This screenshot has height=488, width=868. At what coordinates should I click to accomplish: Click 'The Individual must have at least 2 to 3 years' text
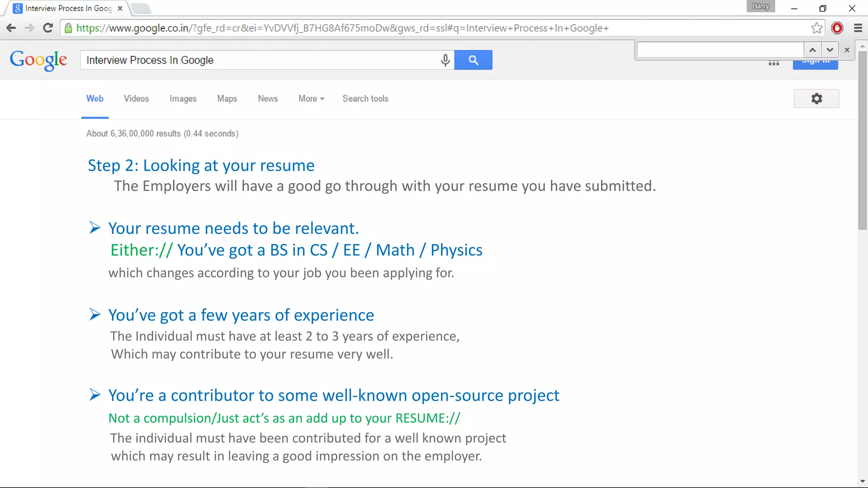285,336
